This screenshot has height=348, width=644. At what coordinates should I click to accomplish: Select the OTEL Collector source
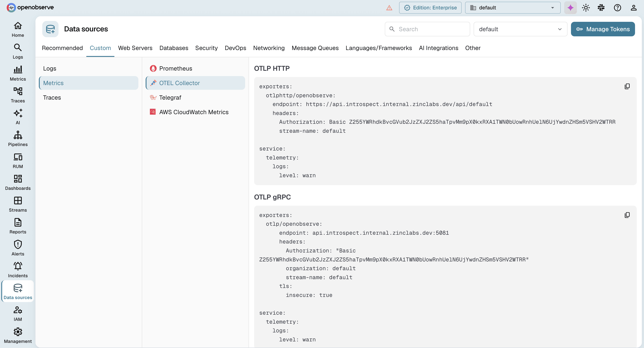click(x=195, y=83)
